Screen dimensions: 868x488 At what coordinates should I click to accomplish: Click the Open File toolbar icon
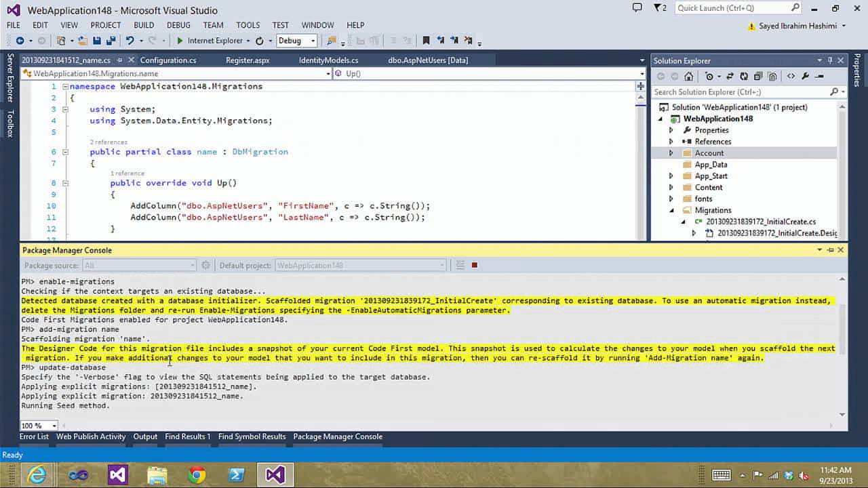pyautogui.click(x=83, y=41)
